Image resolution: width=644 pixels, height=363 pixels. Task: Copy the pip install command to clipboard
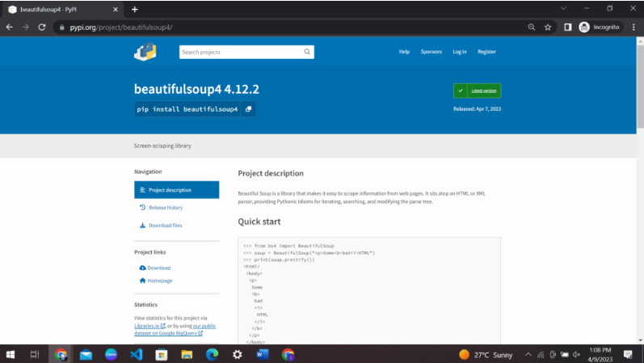(248, 109)
